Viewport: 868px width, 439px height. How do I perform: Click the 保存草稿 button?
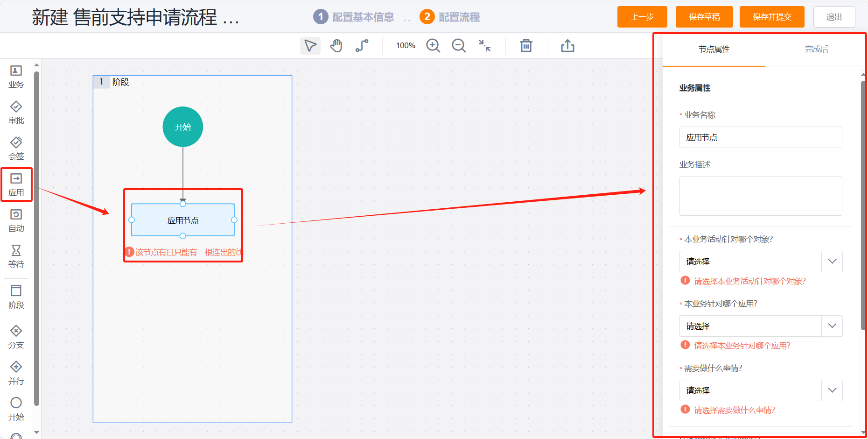(704, 17)
